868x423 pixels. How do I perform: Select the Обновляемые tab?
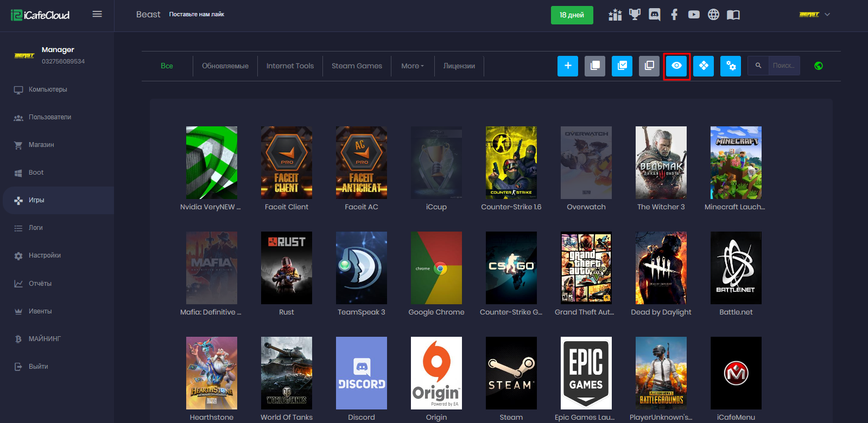pos(225,66)
